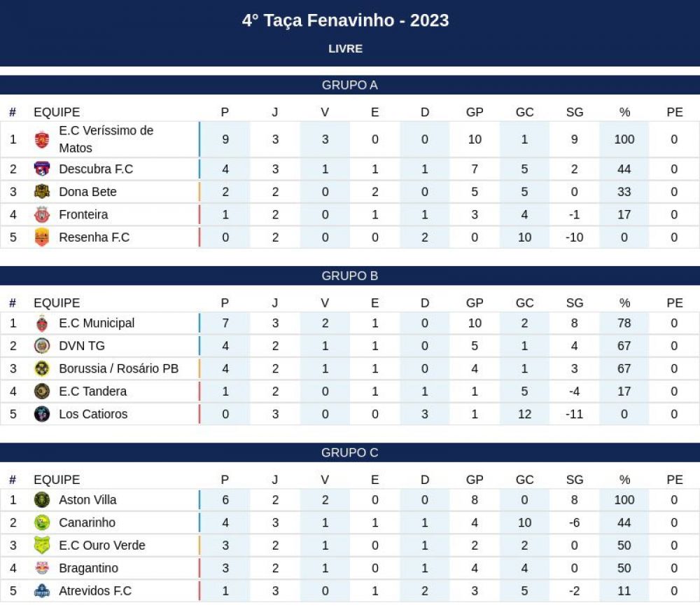This screenshot has height=610, width=700.
Task: Click the Borussia / Rosário PB yellow logo
Action: pyautogui.click(x=42, y=368)
